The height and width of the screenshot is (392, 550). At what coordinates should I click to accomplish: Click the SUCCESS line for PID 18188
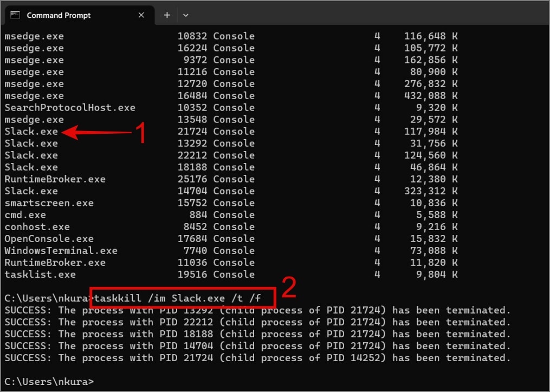(x=257, y=334)
